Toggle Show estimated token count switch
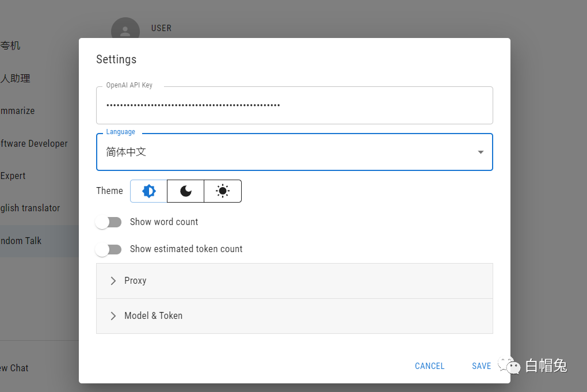 pyautogui.click(x=109, y=249)
